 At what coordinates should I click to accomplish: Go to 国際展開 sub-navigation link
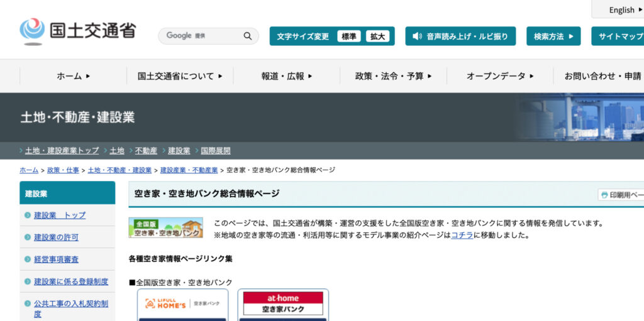[x=216, y=151]
